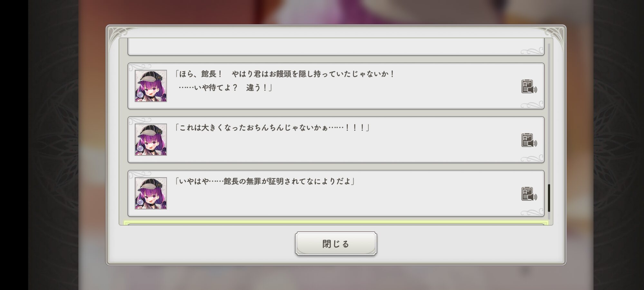Select the 館長の無罪が証明されて dialogue text
Screen dimensions: 644x290
pyautogui.click(x=265, y=181)
